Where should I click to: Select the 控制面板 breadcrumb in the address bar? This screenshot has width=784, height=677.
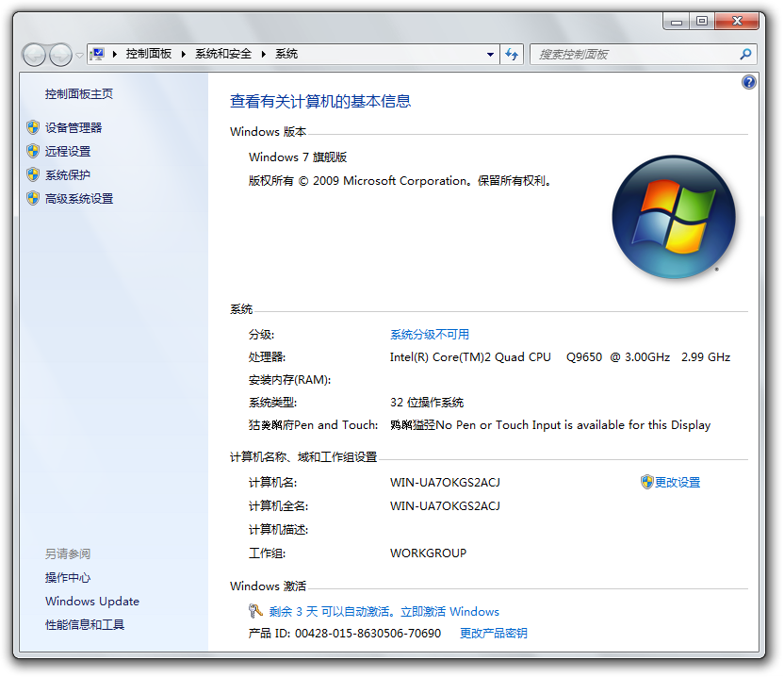click(149, 54)
